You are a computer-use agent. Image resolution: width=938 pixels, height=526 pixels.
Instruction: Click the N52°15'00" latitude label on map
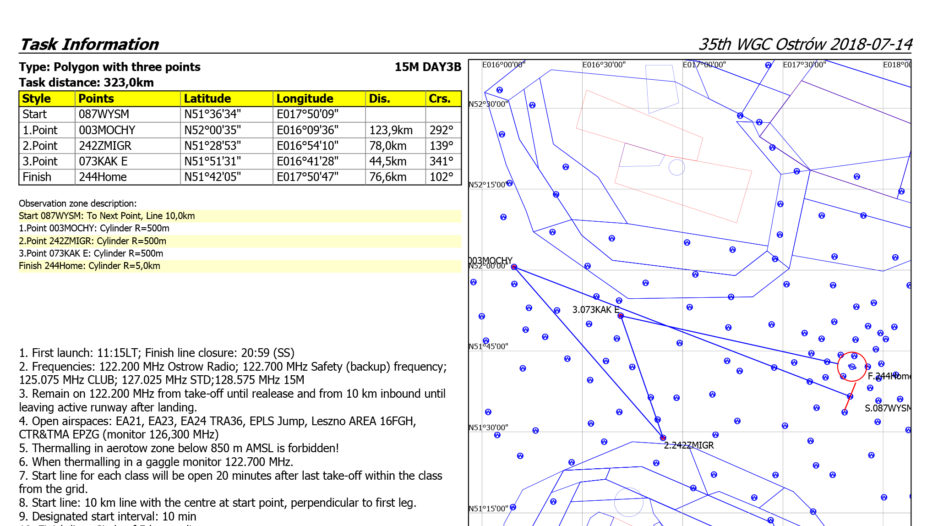pyautogui.click(x=487, y=184)
